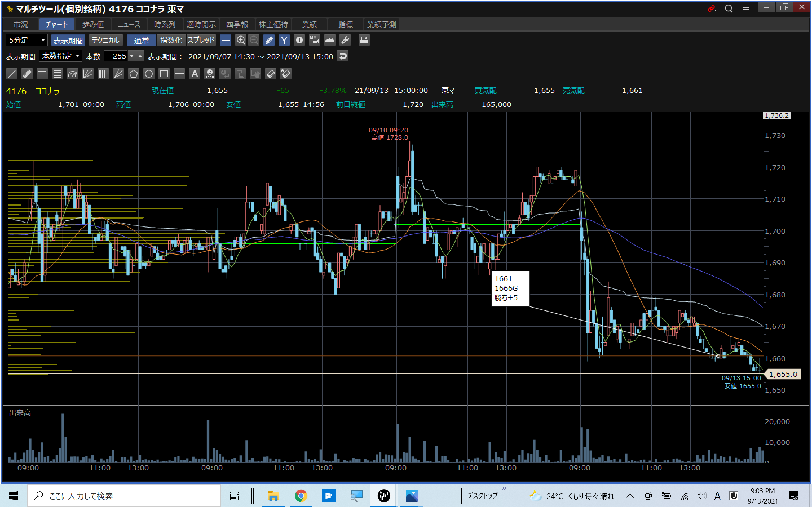Select the eraser drawing tool
The width and height of the screenshot is (812, 507).
[270, 74]
